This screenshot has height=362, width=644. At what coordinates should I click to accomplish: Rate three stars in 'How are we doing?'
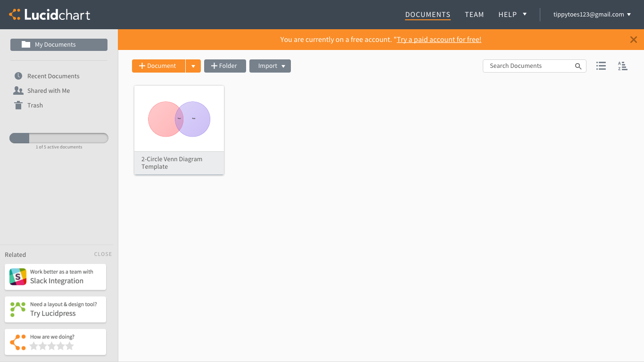pos(52,346)
